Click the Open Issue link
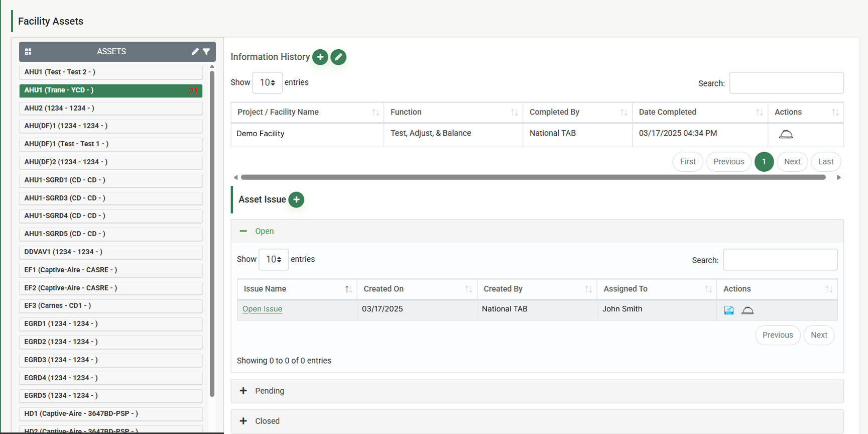 click(x=262, y=309)
